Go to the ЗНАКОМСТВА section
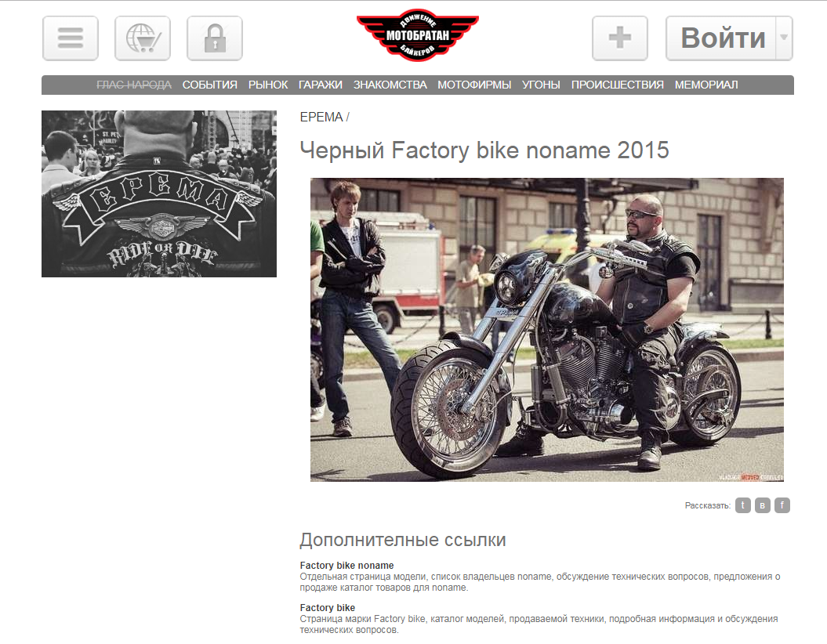This screenshot has height=644, width=827. click(x=390, y=85)
